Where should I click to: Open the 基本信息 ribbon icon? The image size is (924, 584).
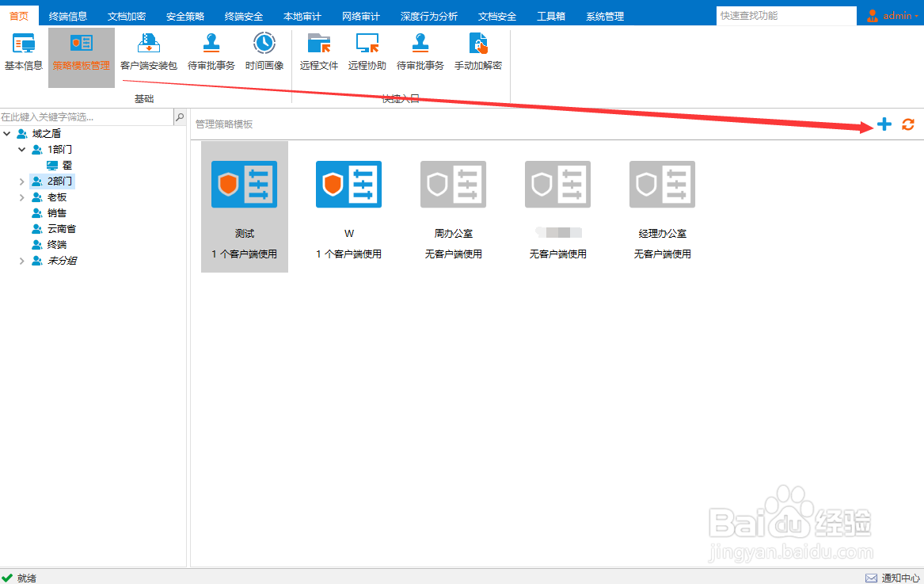tap(24, 52)
